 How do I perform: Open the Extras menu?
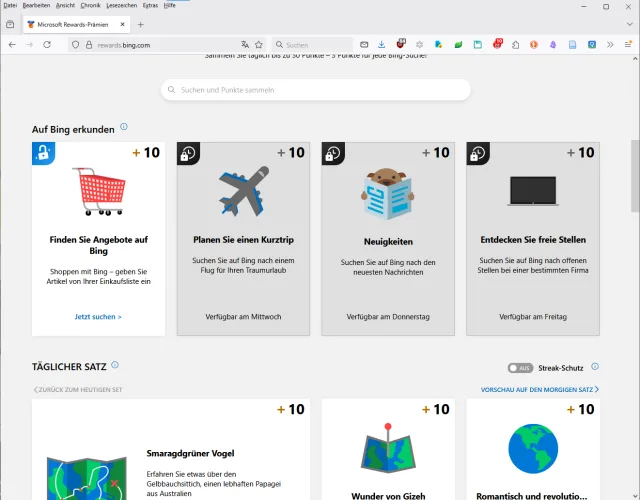point(150,5)
